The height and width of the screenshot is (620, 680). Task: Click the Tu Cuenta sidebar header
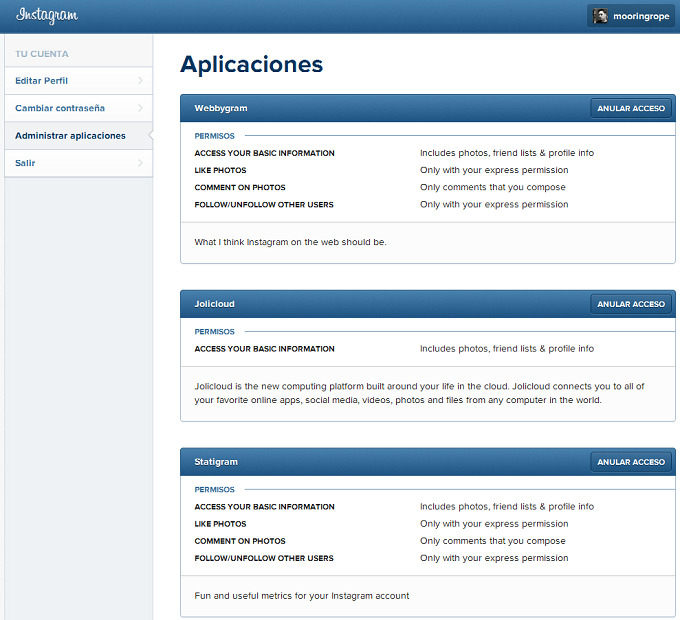[42, 54]
